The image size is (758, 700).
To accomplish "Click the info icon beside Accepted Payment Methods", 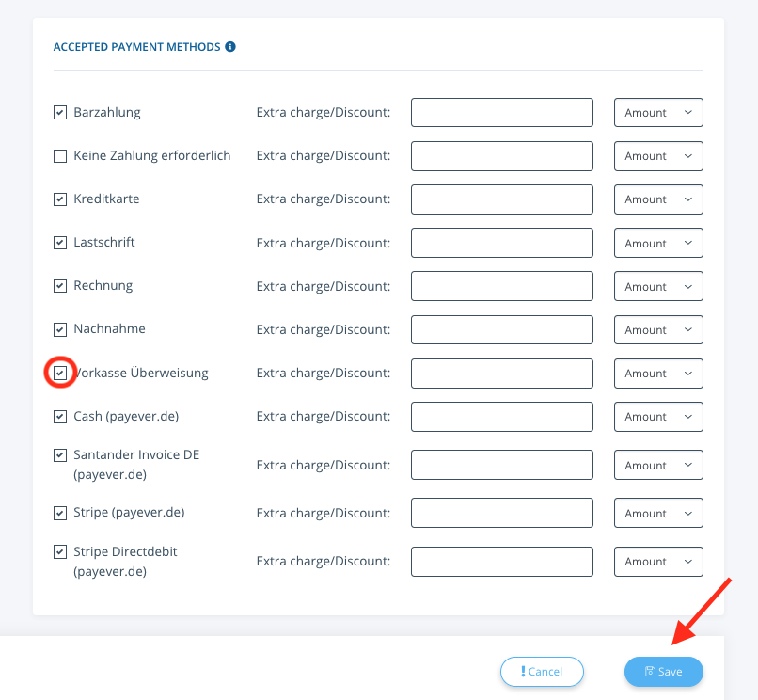I will coord(230,46).
